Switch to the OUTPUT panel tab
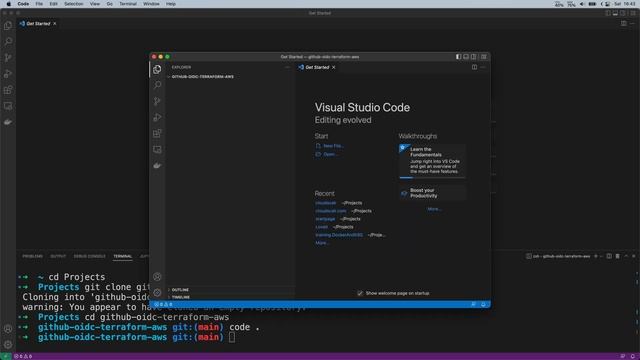This screenshot has width=640, height=360. (58, 256)
